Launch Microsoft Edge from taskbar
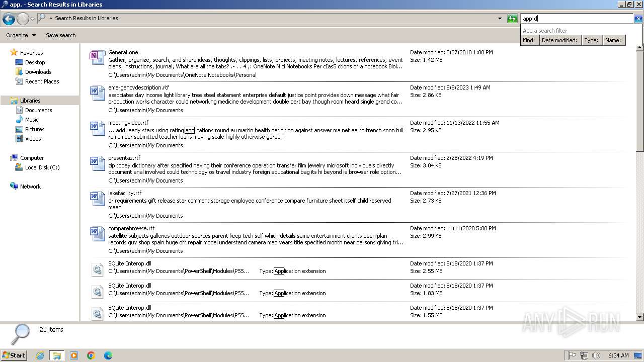 click(108, 355)
